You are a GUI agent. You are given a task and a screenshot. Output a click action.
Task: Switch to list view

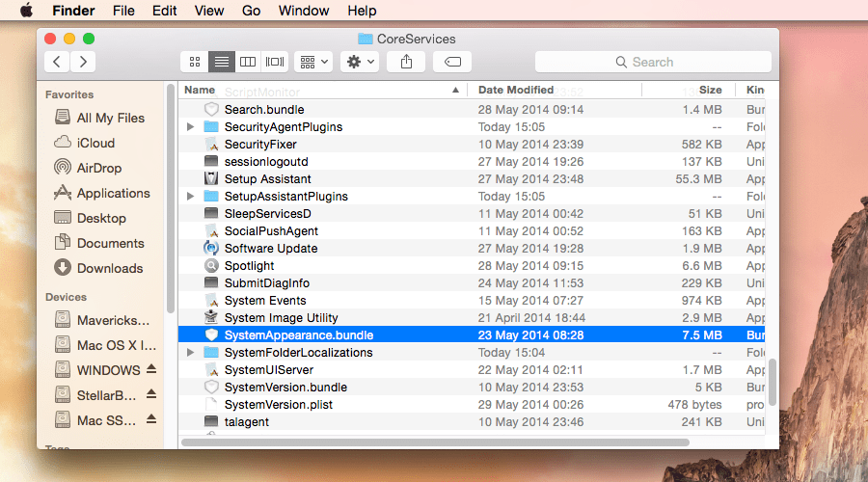coord(222,62)
